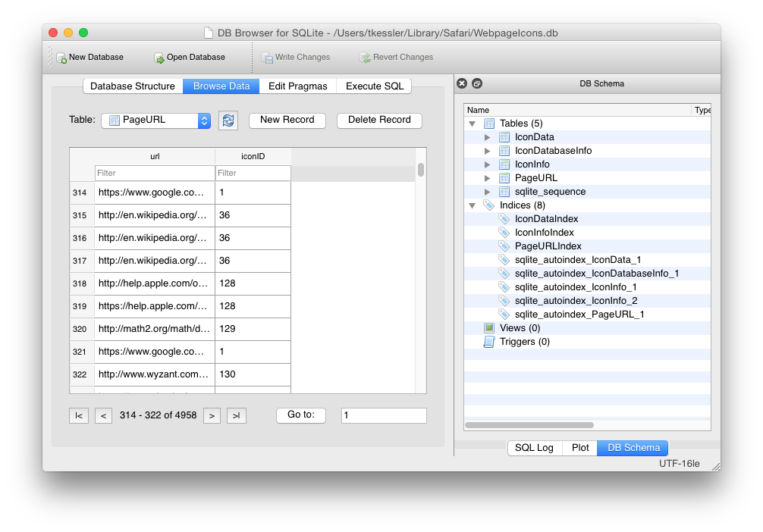The width and height of the screenshot is (763, 532).
Task: Click the sqlite_autoindex_IconInfo_1 tag icon
Action: (504, 287)
